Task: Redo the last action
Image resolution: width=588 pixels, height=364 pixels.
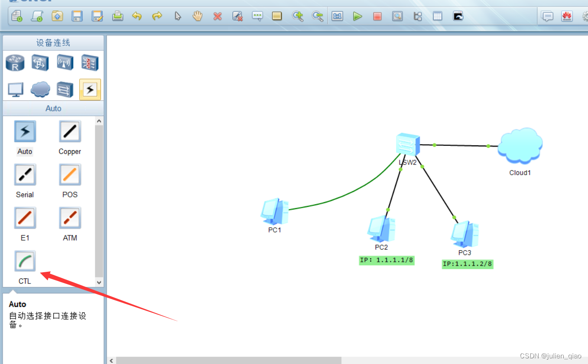Action: (x=157, y=16)
